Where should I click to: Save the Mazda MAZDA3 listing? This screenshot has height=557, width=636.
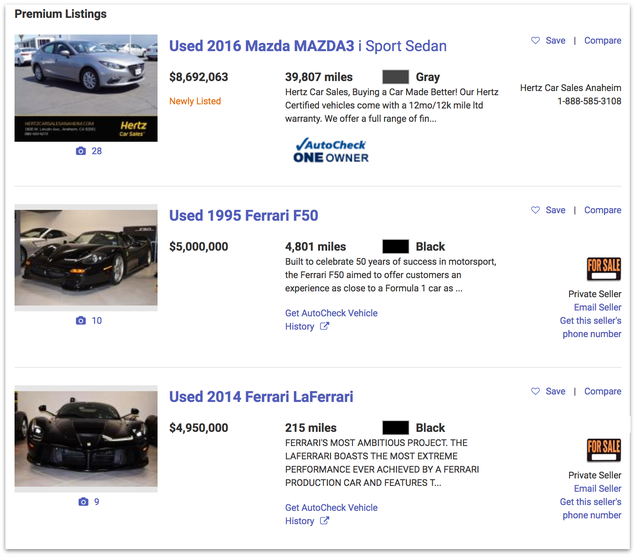point(555,41)
